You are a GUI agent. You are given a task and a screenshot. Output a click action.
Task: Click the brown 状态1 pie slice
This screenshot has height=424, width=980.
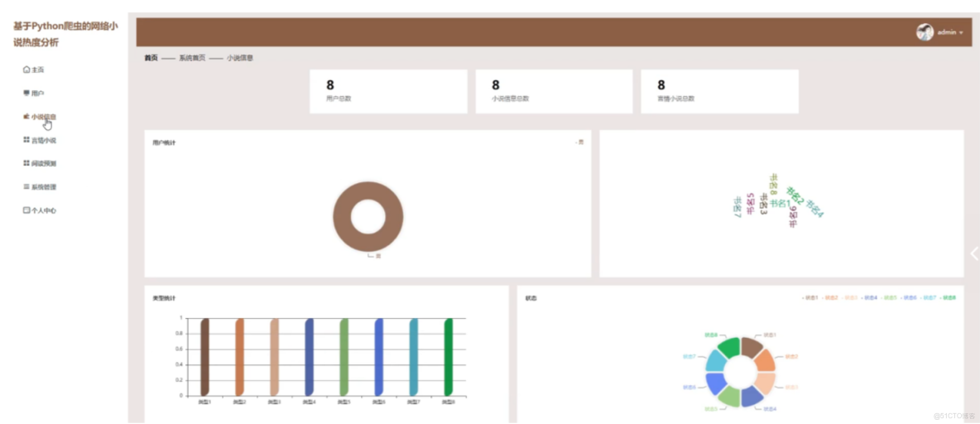752,347
